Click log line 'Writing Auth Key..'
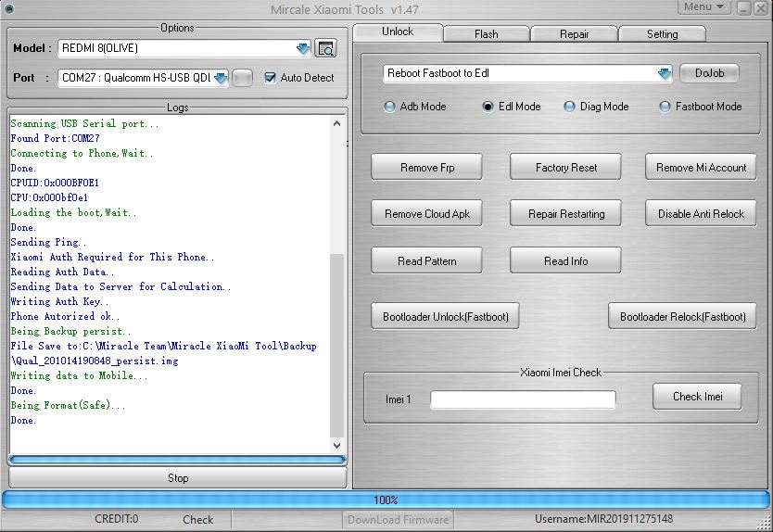This screenshot has width=773, height=532. click(x=59, y=301)
